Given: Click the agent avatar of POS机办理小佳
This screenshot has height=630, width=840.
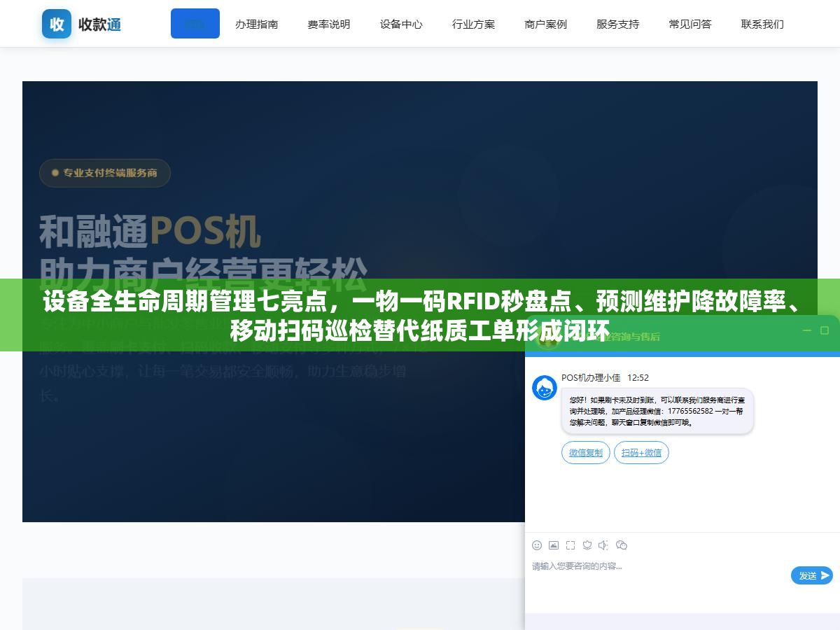Looking at the screenshot, I should tap(545, 388).
